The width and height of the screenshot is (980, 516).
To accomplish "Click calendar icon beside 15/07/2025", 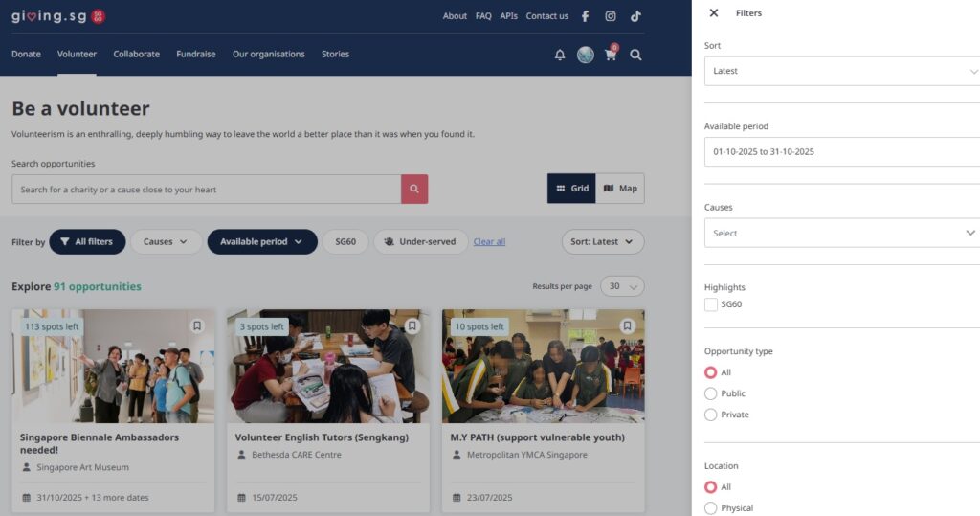I will click(241, 498).
